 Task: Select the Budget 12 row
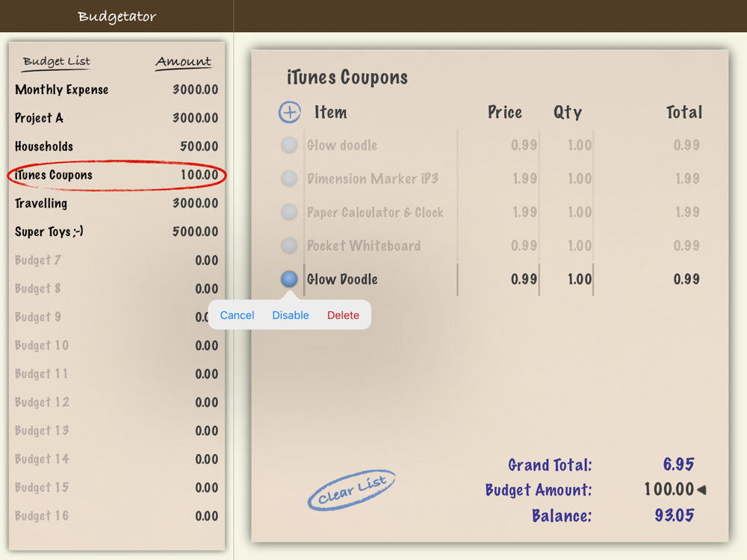coord(117,402)
